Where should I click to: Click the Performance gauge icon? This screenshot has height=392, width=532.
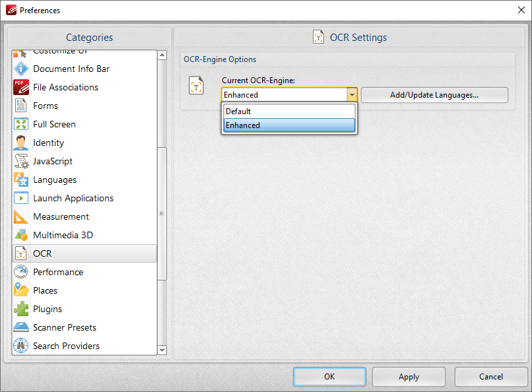coord(21,272)
